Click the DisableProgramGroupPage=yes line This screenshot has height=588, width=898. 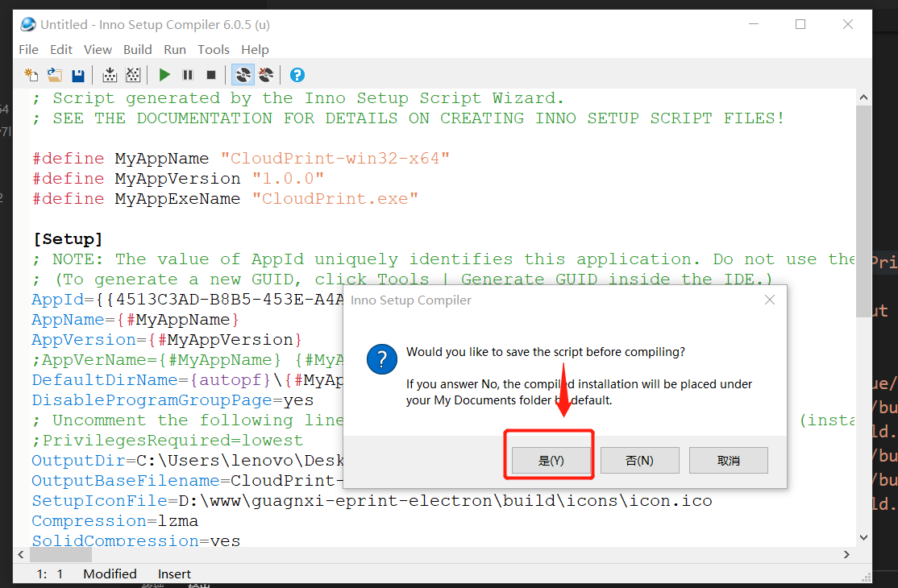173,400
